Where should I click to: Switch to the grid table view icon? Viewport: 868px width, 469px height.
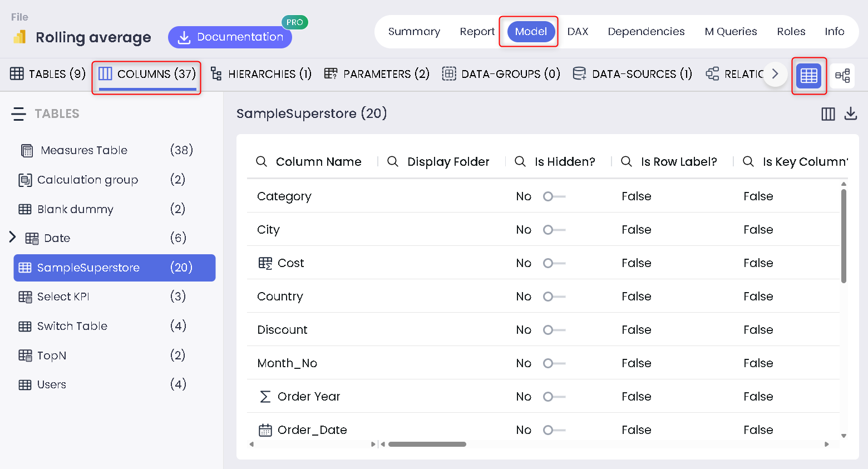point(808,76)
